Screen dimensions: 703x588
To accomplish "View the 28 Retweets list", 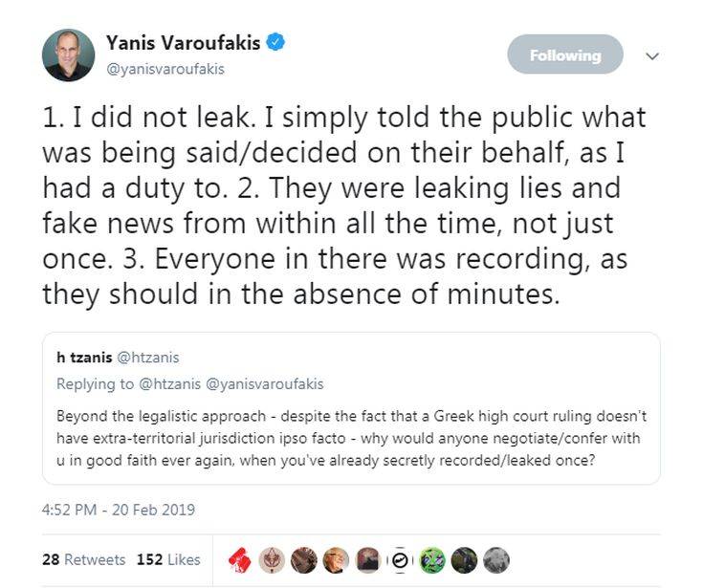I will click(83, 559).
